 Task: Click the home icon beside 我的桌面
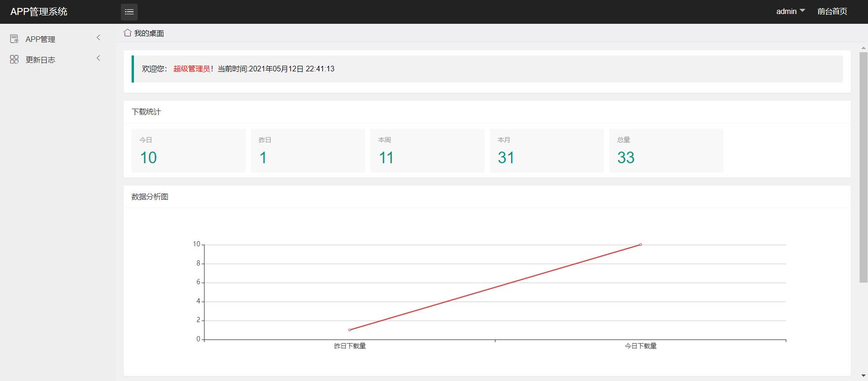coord(127,33)
